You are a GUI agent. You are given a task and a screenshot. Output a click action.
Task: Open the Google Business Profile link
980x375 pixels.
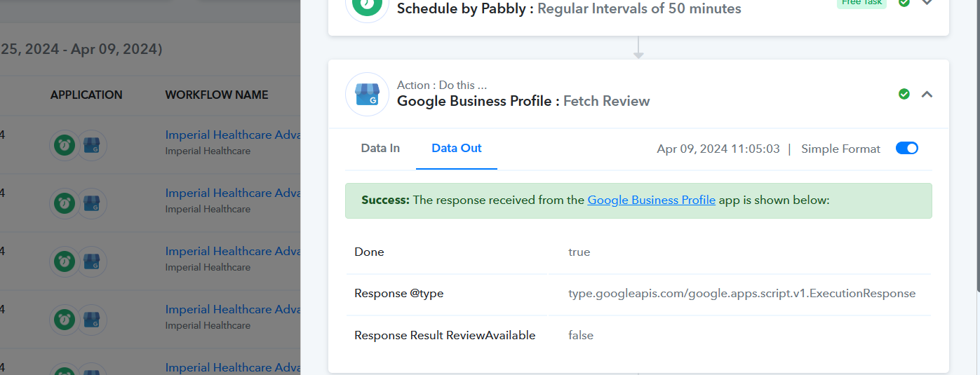(x=652, y=200)
